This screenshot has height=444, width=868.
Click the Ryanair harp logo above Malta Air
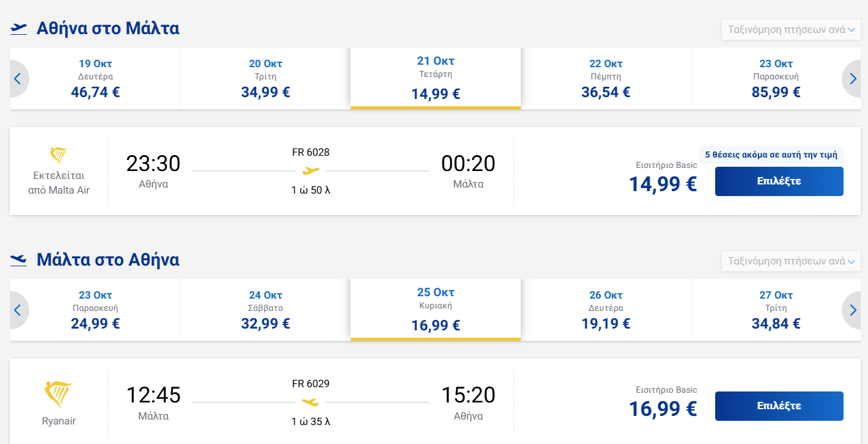pos(59,155)
